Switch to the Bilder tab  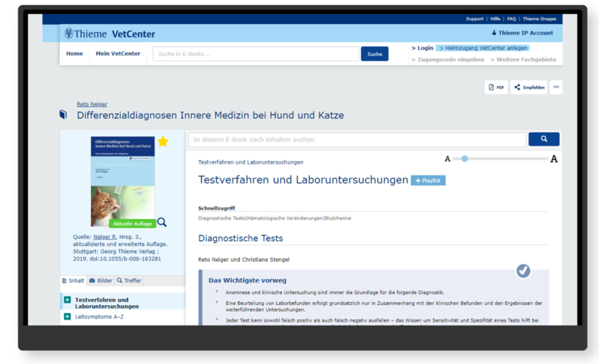coord(101,280)
